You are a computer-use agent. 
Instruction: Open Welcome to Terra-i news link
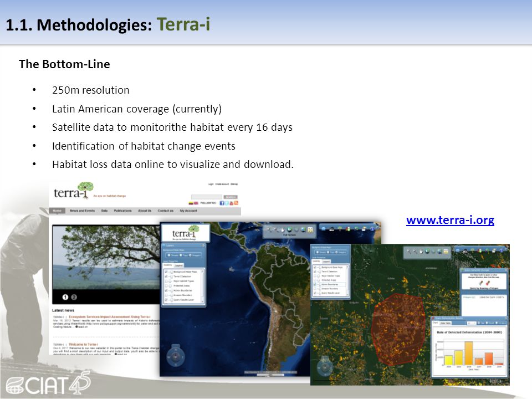(83, 344)
